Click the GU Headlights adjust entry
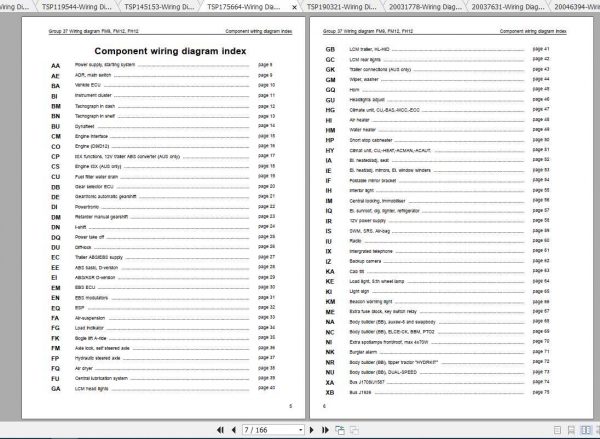The width and height of the screenshot is (600, 439). [x=437, y=100]
